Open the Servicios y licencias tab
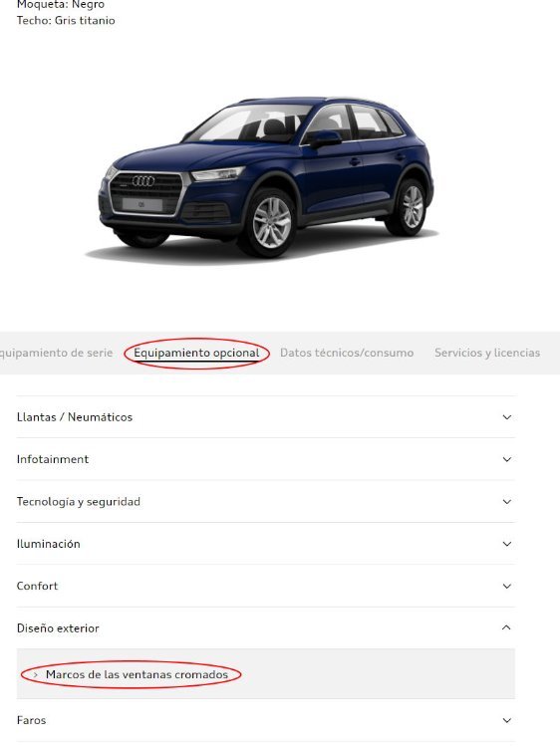 click(487, 353)
